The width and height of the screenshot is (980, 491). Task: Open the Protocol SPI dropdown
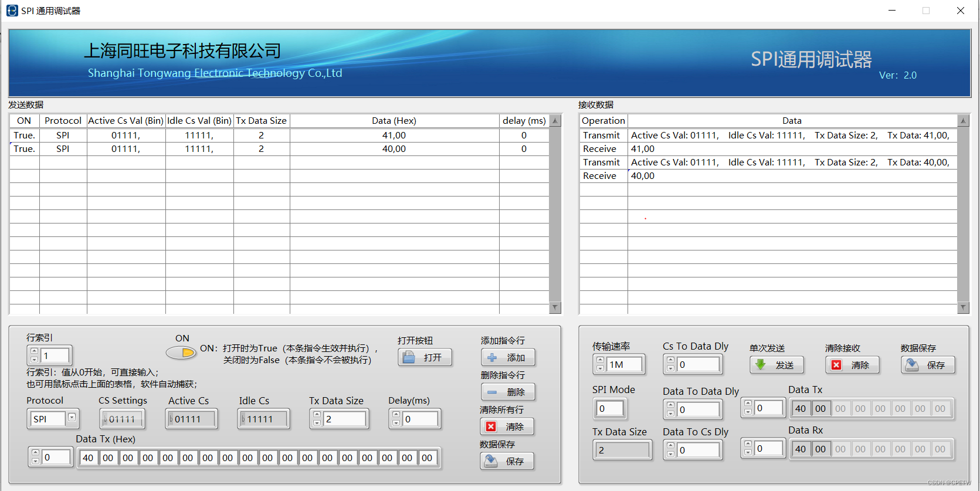tap(72, 418)
